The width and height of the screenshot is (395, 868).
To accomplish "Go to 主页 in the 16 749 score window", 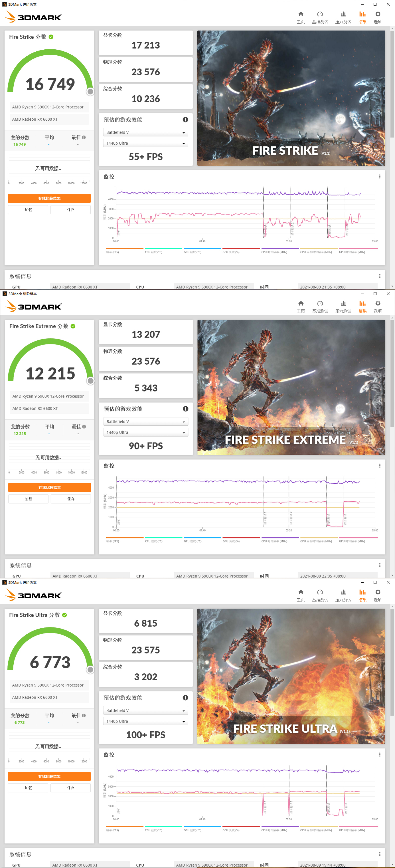I will click(x=301, y=17).
